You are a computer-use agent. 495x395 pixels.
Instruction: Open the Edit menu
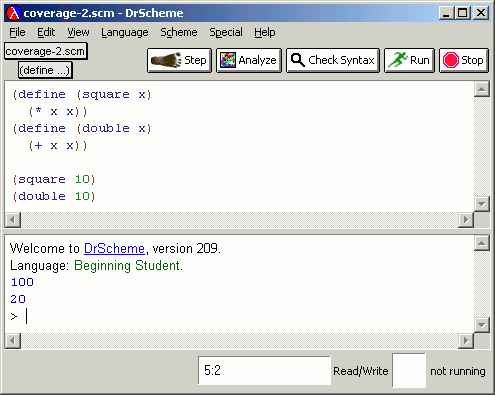(46, 32)
